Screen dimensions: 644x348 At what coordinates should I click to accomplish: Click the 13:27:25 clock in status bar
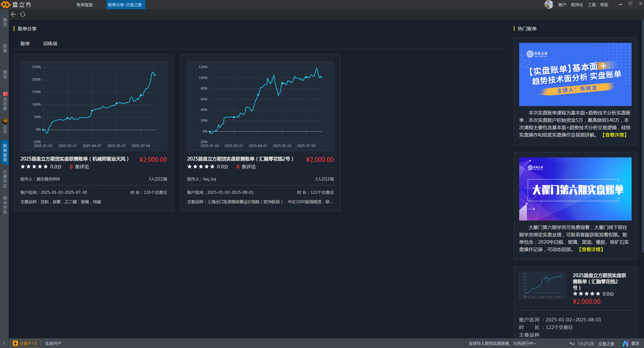[586, 344]
